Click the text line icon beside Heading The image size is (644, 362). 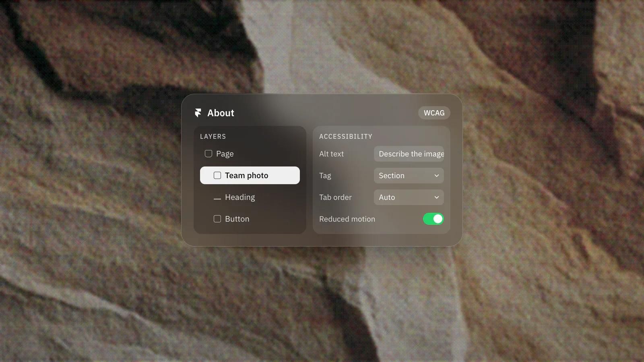pos(217,199)
